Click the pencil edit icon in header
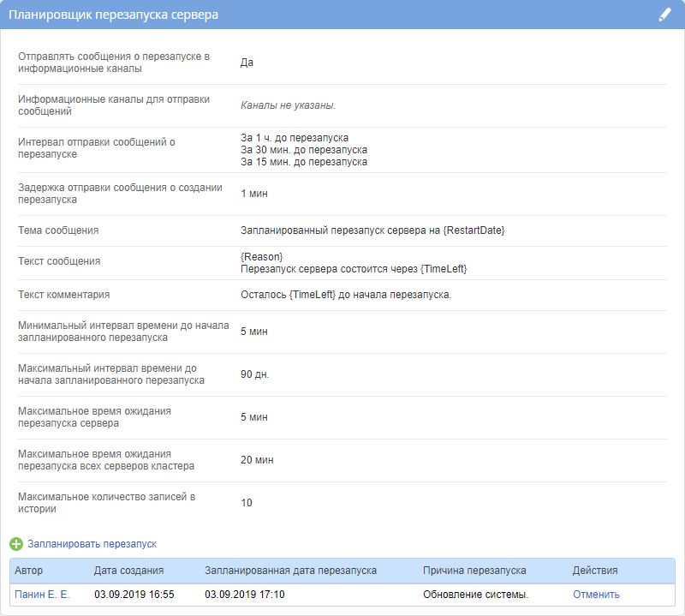 point(664,15)
